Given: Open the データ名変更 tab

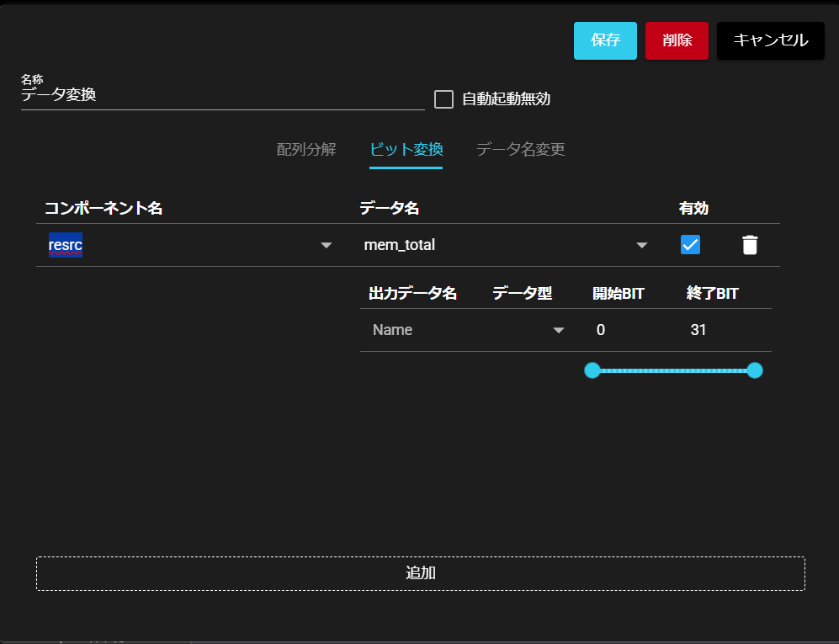Looking at the screenshot, I should [520, 150].
